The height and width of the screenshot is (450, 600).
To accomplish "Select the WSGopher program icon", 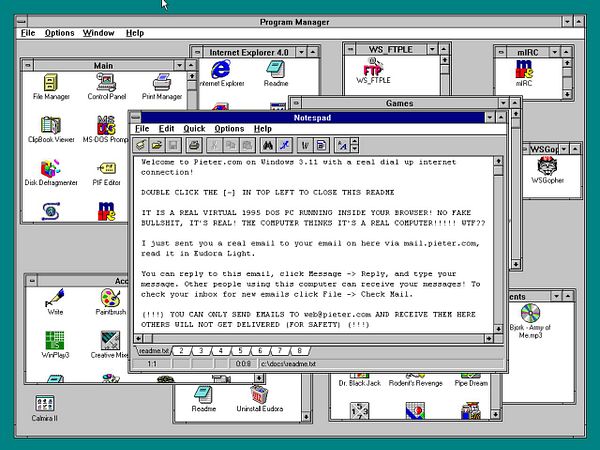I will 547,170.
